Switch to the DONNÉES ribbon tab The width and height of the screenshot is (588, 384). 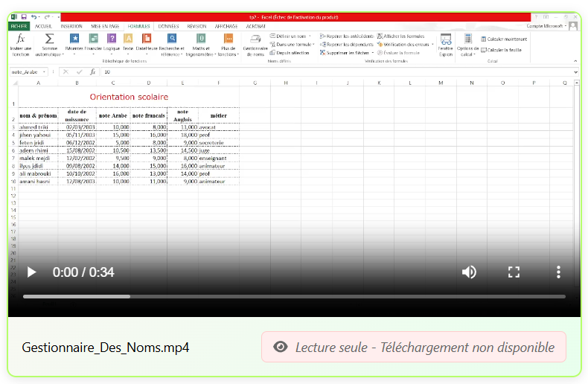[168, 26]
